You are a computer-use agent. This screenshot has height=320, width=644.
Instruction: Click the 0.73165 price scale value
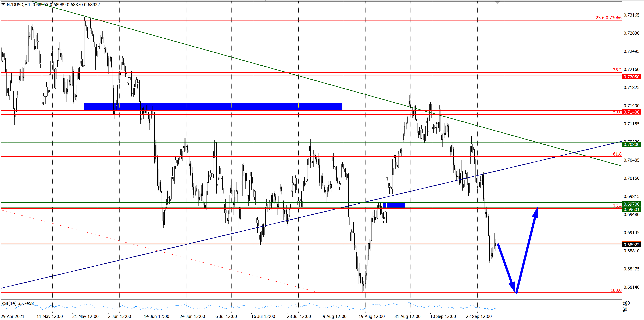(631, 15)
